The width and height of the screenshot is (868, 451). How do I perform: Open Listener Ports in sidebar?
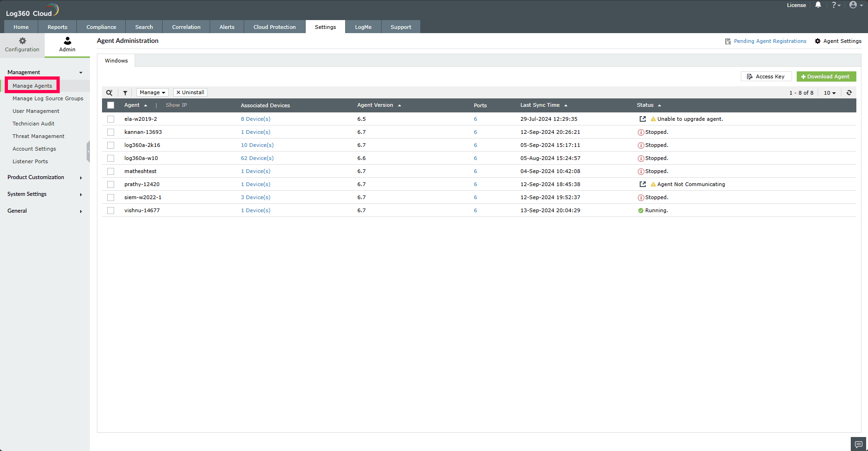tap(30, 161)
